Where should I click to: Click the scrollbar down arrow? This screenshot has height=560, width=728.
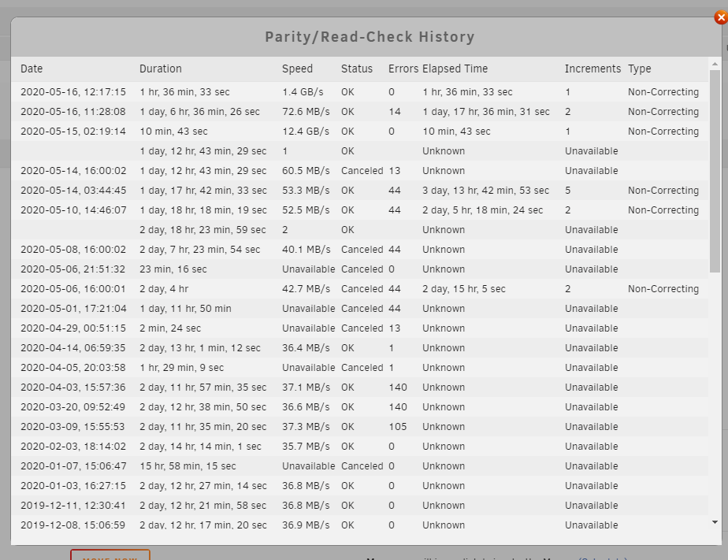coord(715,522)
